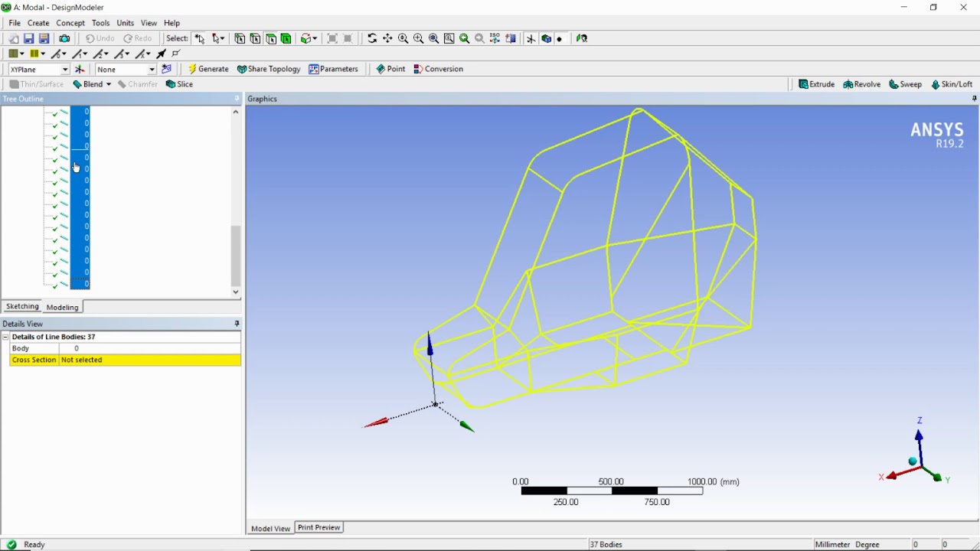Click the Save project icon
The image size is (980, 551).
coord(28,38)
